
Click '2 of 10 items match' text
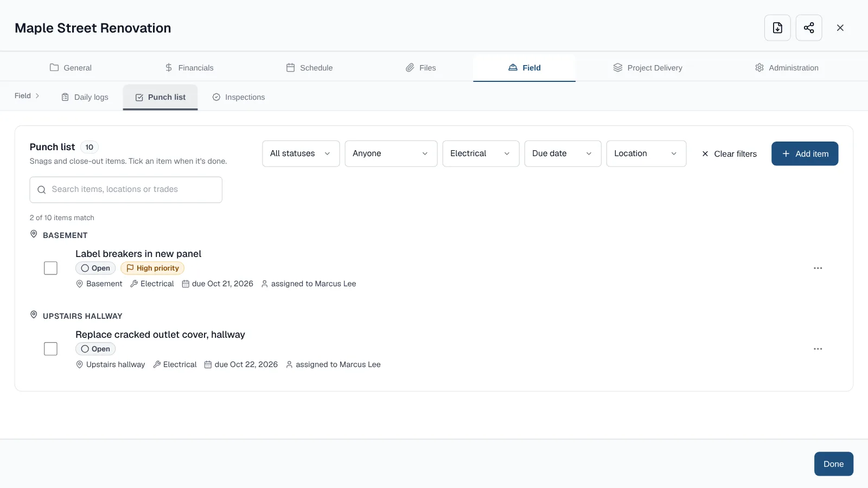pos(62,218)
